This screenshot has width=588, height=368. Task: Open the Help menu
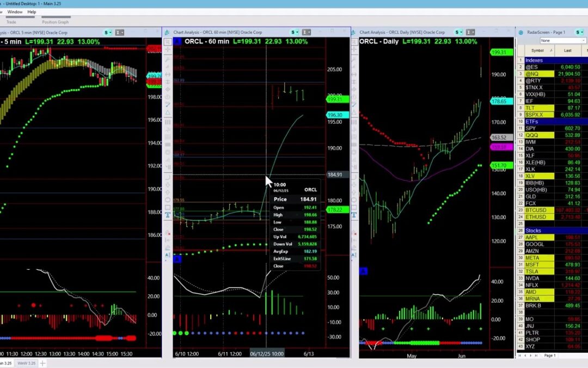point(32,12)
